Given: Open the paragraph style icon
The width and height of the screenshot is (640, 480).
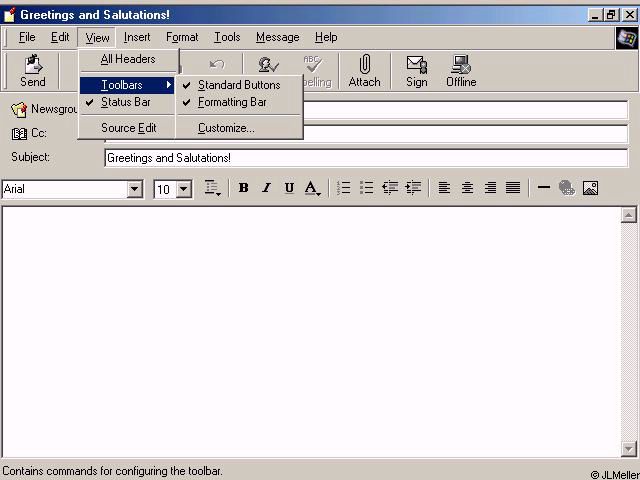Looking at the screenshot, I should click(x=212, y=188).
